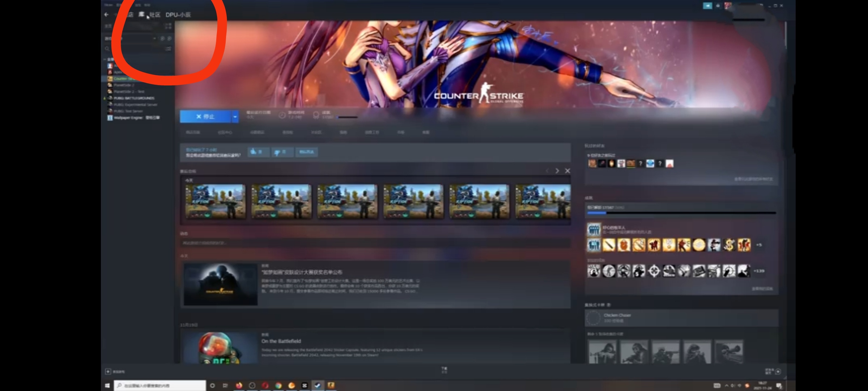This screenshot has height=391, width=868.
Task: Open the 社区 community tab
Action: 155,14
